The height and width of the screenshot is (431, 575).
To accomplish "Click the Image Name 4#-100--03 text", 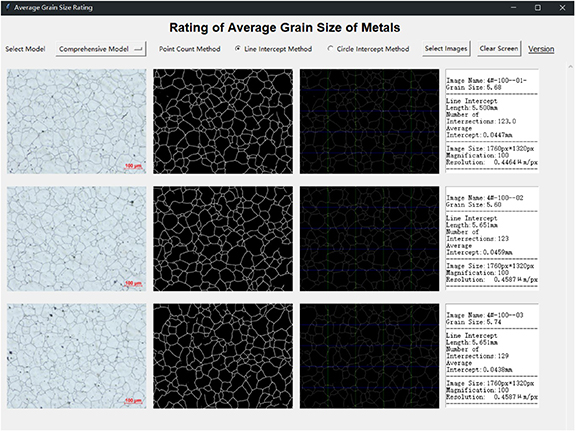I will click(485, 315).
